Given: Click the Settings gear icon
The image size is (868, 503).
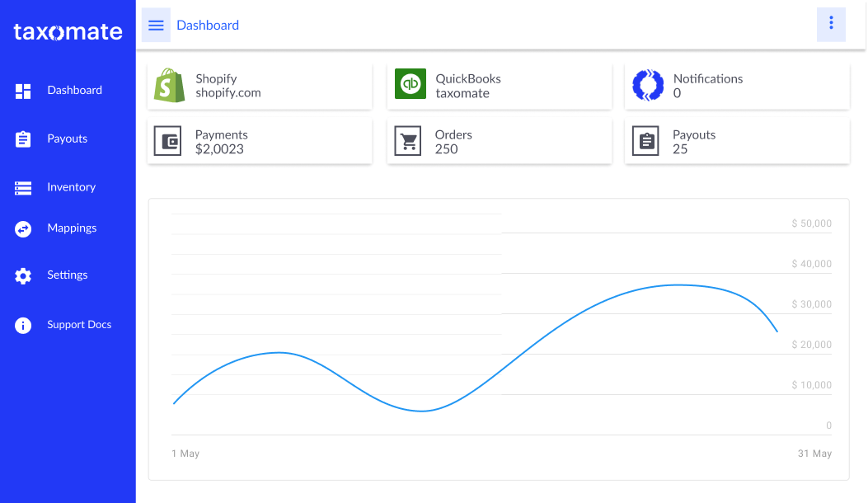Looking at the screenshot, I should (23, 276).
